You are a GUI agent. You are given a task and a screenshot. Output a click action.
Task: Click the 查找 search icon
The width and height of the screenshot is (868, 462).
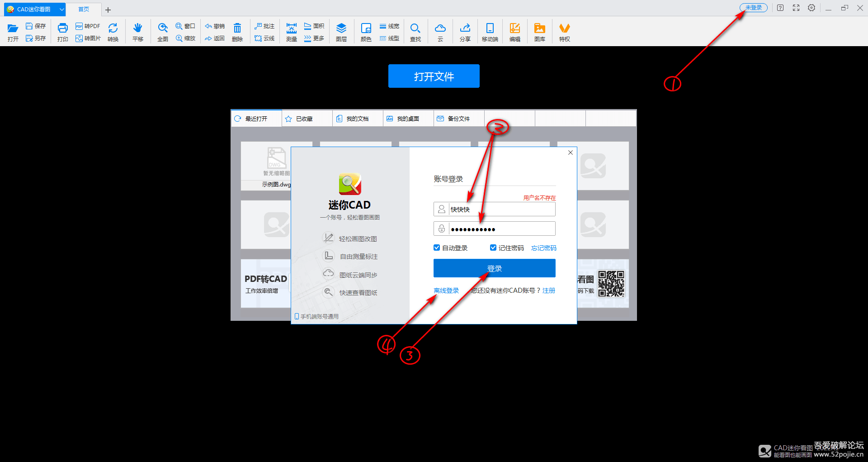click(x=415, y=32)
